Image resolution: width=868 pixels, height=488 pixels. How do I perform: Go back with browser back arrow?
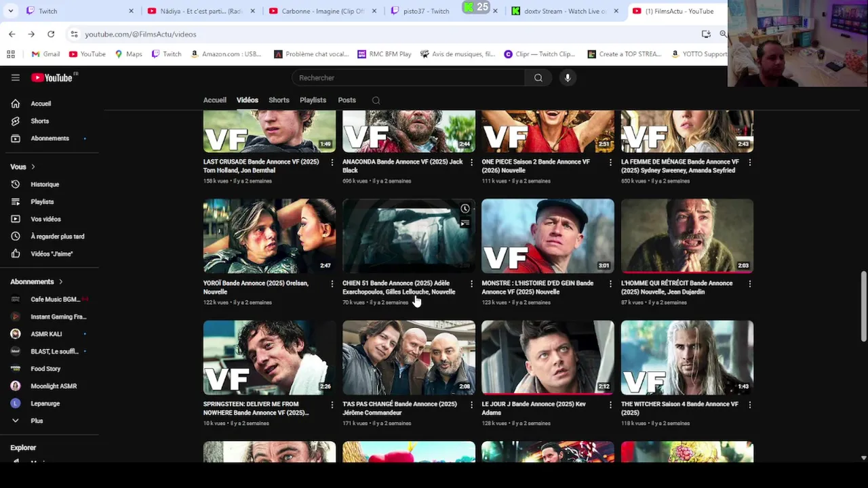[12, 34]
